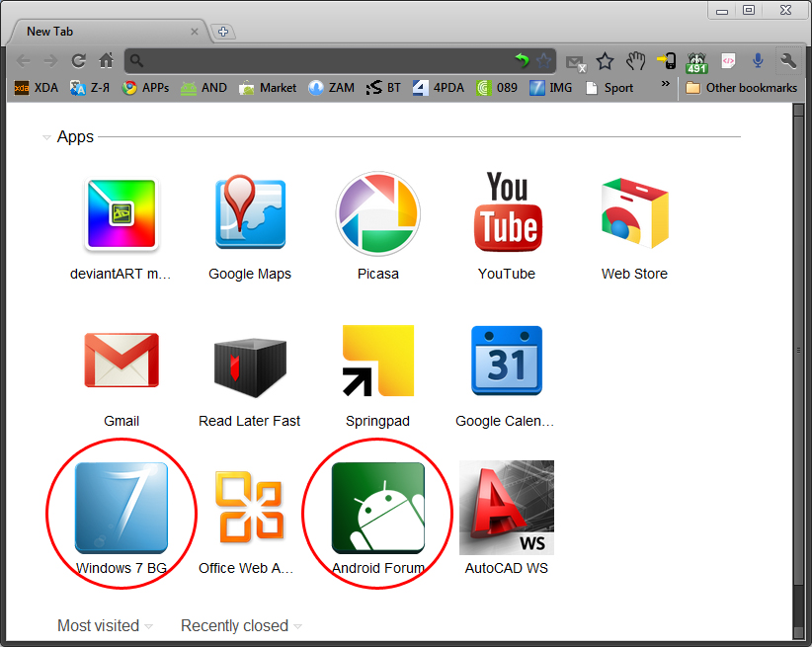This screenshot has width=812, height=647.
Task: Open a new tab with plus button
Action: coord(223,32)
